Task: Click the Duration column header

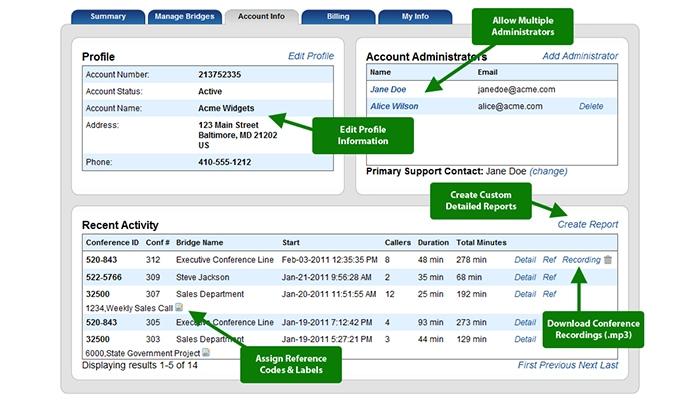Action: 433,242
